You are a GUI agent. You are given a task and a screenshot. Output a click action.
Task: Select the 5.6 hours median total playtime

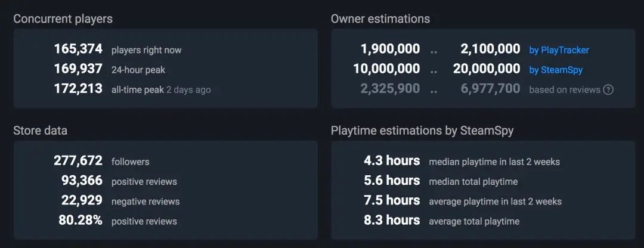392,181
